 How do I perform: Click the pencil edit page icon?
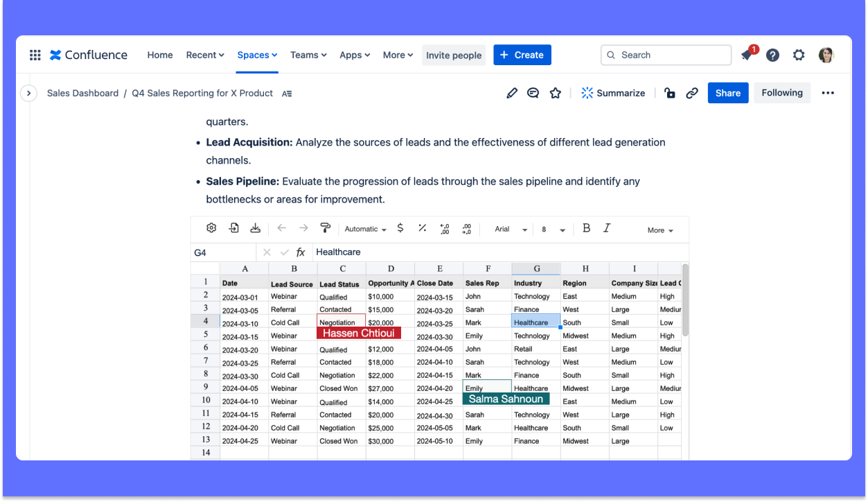tap(512, 93)
